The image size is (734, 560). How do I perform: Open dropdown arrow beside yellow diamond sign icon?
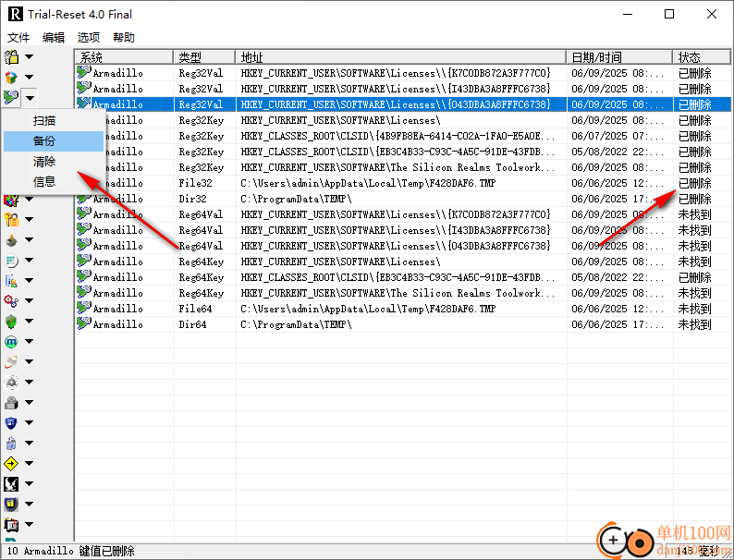click(29, 464)
